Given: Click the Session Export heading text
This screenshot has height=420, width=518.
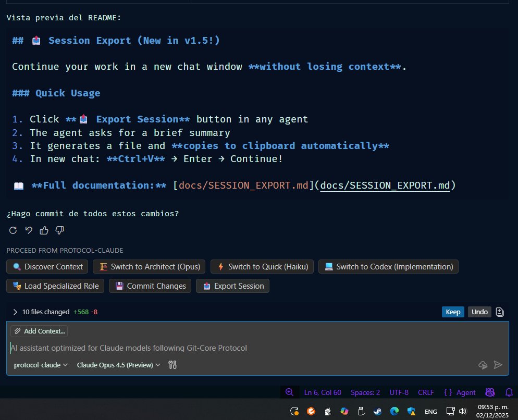Looking at the screenshot, I should [x=134, y=41].
